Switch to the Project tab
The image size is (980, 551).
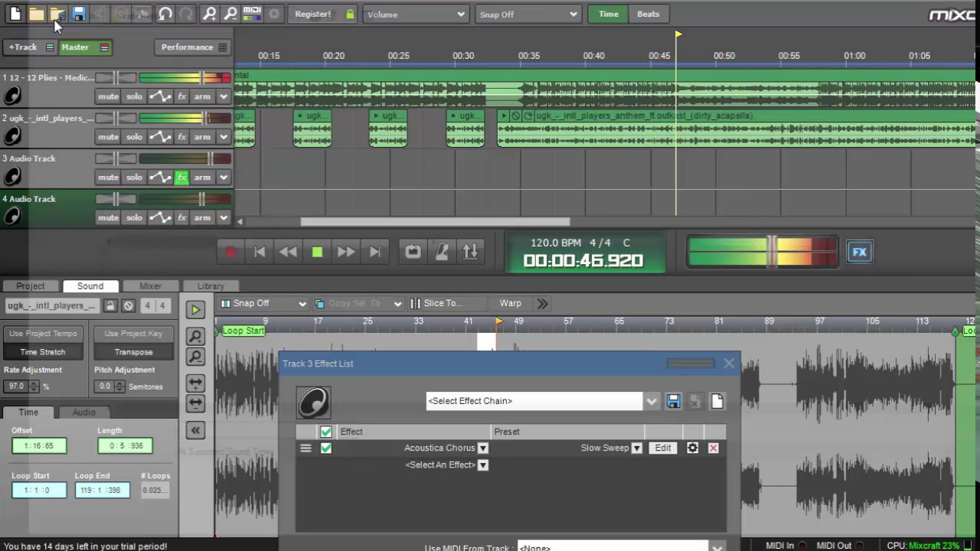pyautogui.click(x=31, y=286)
